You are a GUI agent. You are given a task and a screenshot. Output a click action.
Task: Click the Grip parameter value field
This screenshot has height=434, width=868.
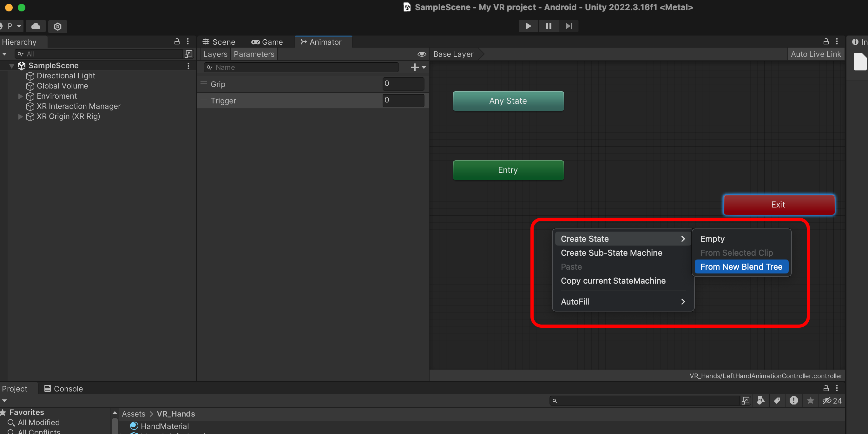pyautogui.click(x=403, y=83)
